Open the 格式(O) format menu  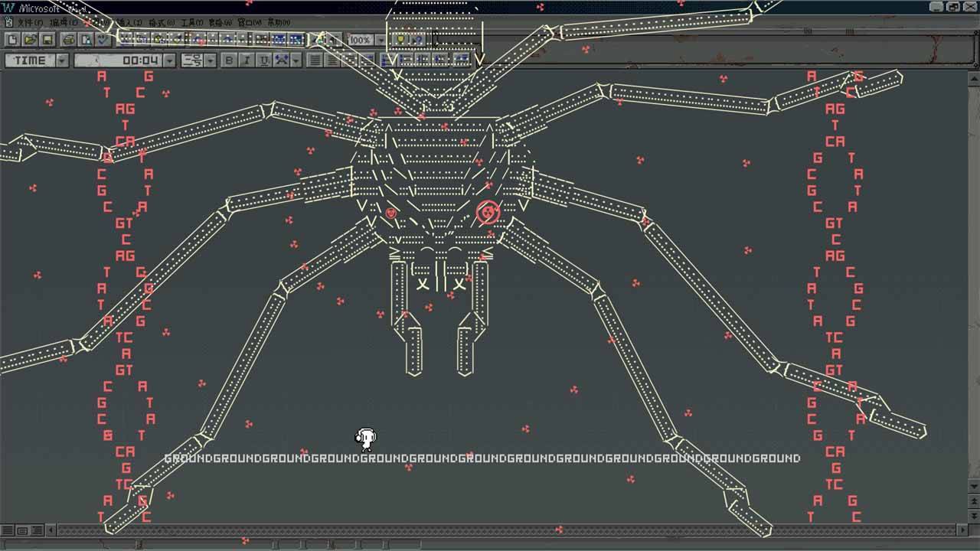pos(162,22)
